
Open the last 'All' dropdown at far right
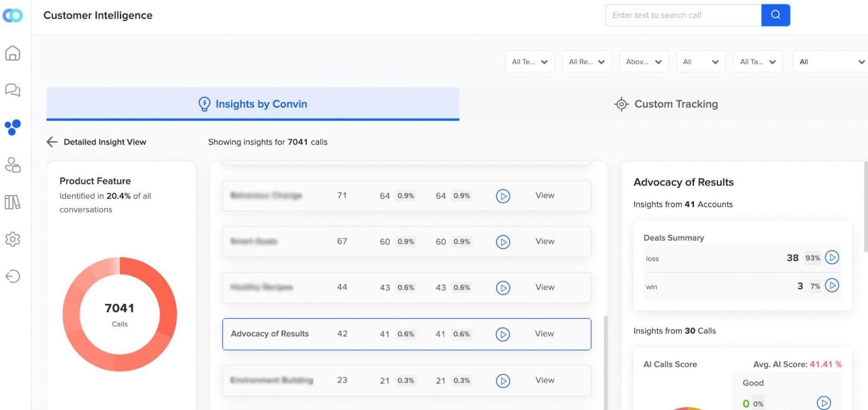pos(831,62)
